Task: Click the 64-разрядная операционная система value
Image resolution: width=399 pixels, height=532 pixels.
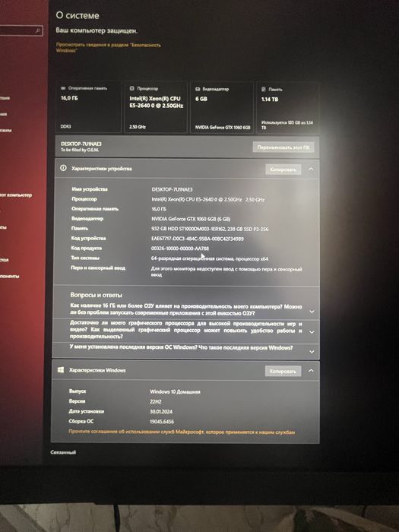Action: (x=209, y=258)
